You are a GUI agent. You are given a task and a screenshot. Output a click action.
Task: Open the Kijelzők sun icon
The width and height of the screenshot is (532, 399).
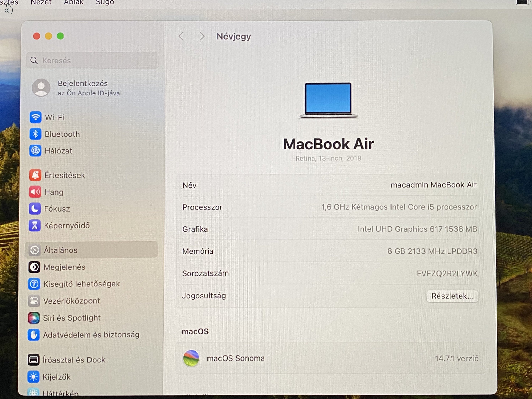pyautogui.click(x=34, y=377)
